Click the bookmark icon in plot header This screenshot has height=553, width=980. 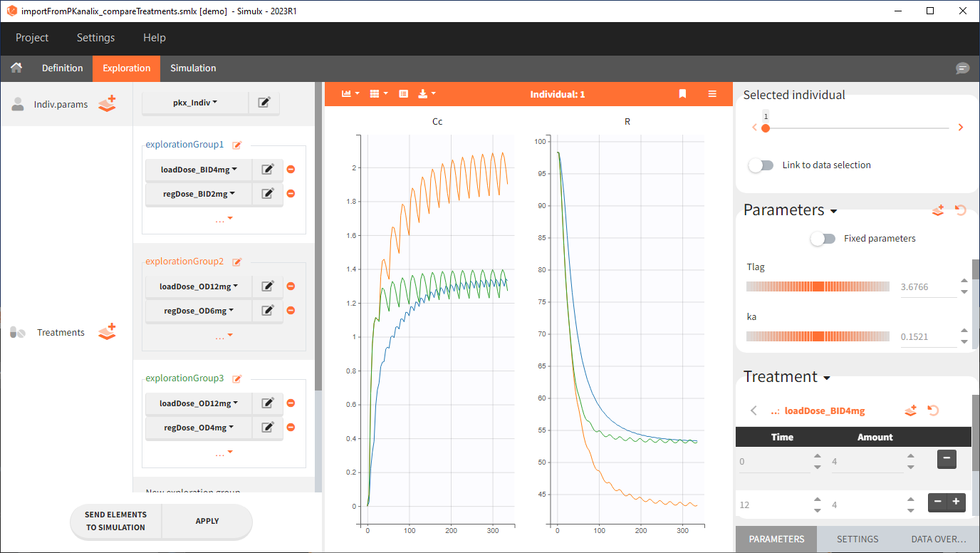[x=682, y=94]
